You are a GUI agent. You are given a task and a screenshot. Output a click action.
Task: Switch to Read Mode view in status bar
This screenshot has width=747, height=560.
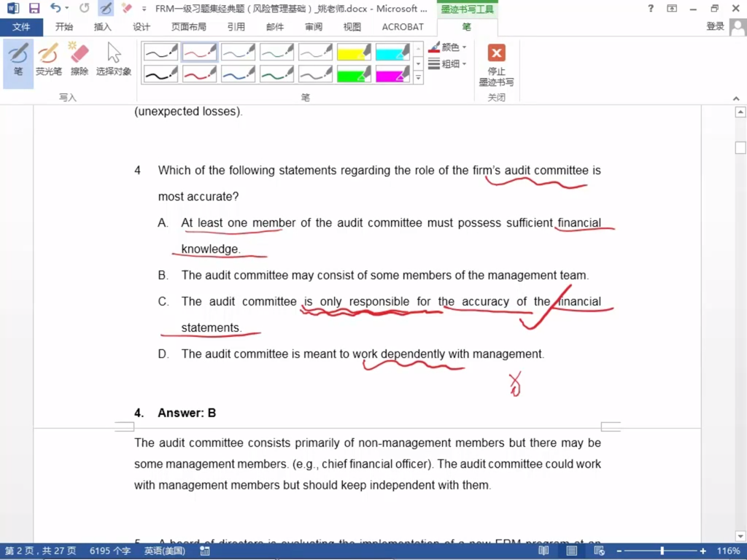pos(543,551)
